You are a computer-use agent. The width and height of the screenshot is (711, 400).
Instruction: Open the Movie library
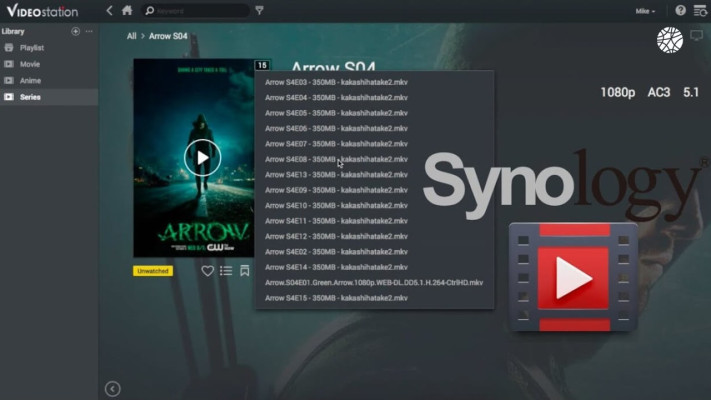coord(30,64)
